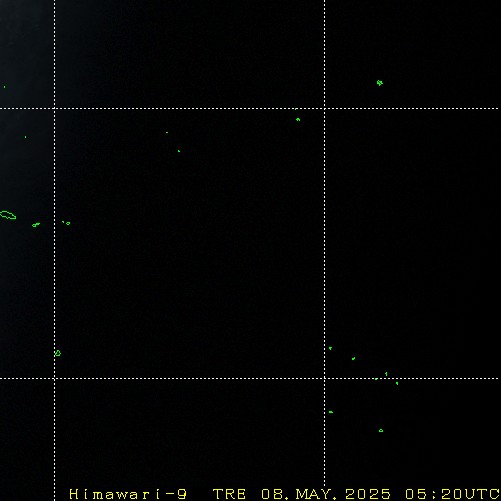Select the lower-right dotted gridline intersection

point(325,378)
